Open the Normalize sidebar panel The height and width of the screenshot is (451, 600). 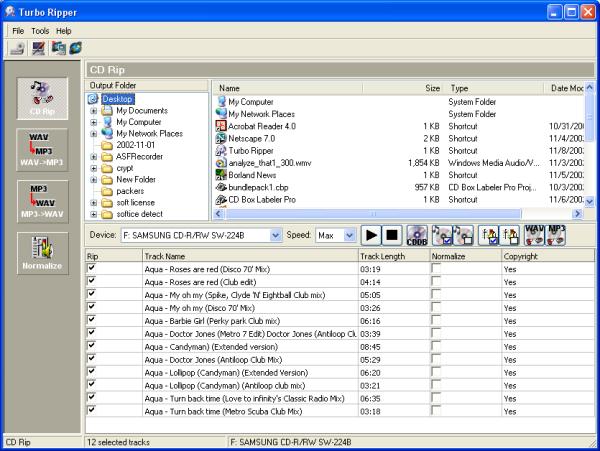point(42,253)
